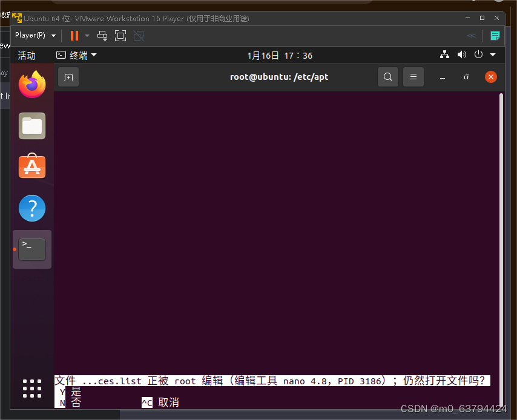517x420 pixels.
Task: Launch the Help app from the dock
Action: (x=31, y=208)
